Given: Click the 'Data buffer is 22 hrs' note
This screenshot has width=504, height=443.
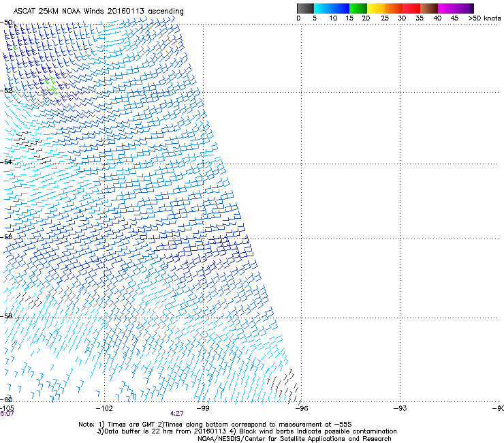Looking at the screenshot, I should tap(247, 431).
